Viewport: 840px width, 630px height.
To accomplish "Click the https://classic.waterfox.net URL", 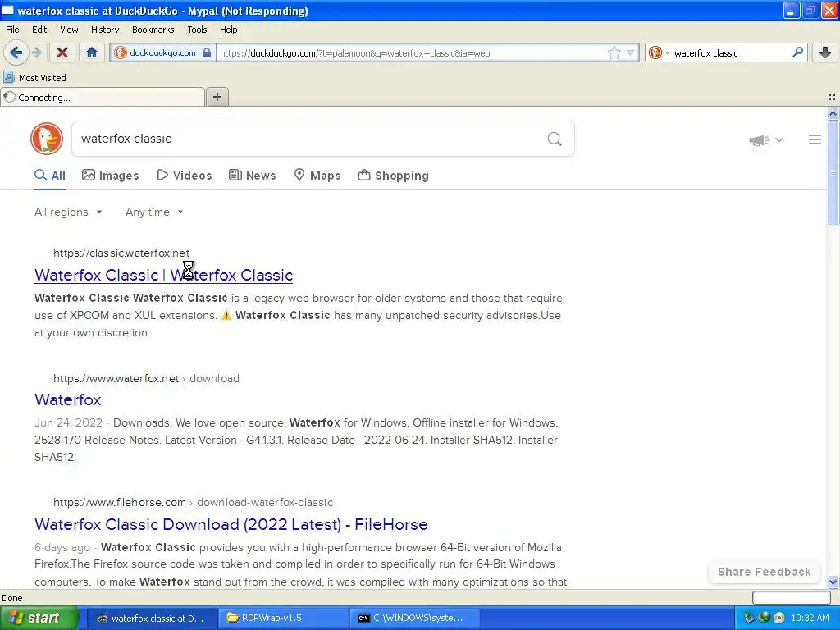I will click(121, 253).
